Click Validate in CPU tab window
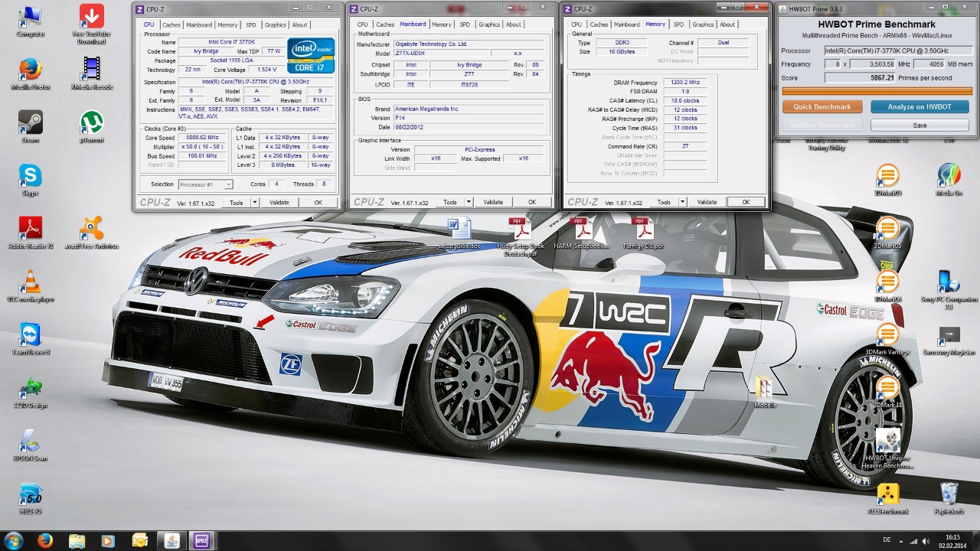Screen dimensions: 980x551 point(279,203)
